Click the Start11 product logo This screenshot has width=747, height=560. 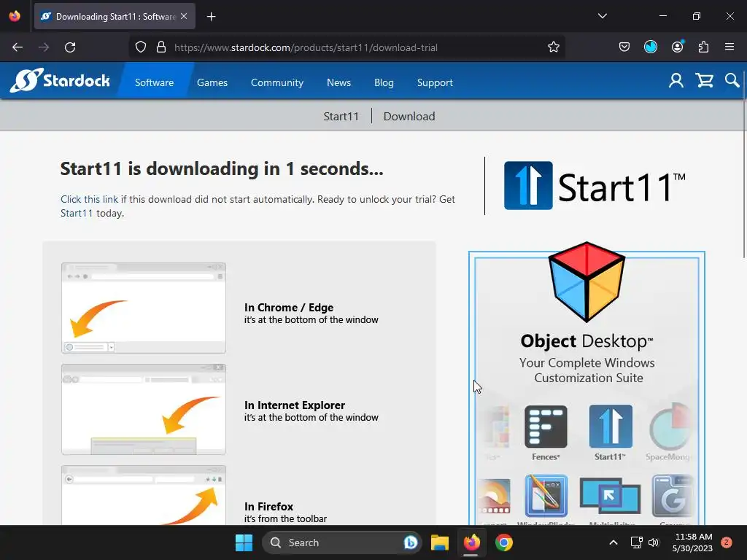pyautogui.click(x=595, y=186)
